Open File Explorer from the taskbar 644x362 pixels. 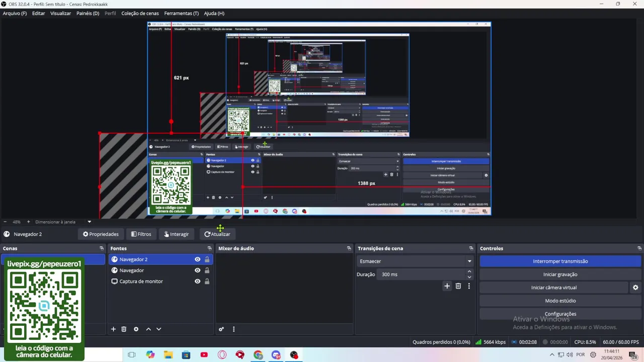(168, 355)
